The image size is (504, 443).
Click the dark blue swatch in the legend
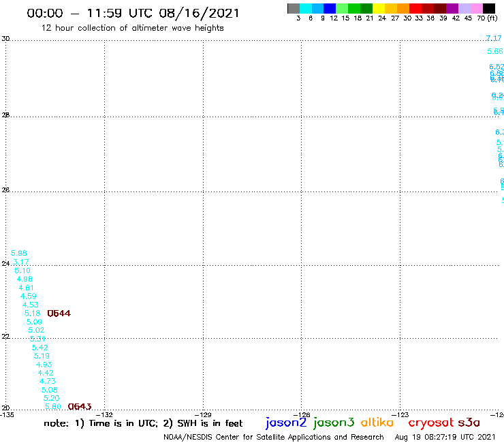tap(330, 8)
